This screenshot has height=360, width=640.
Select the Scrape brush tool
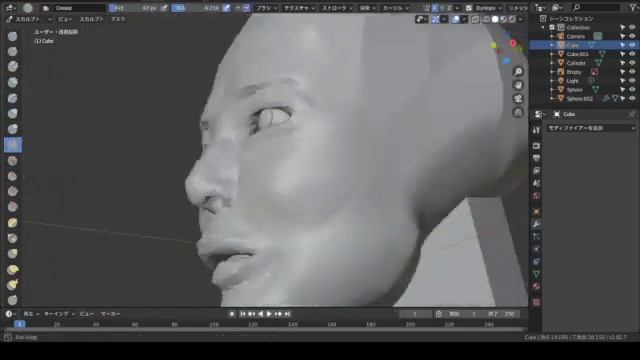(13, 207)
